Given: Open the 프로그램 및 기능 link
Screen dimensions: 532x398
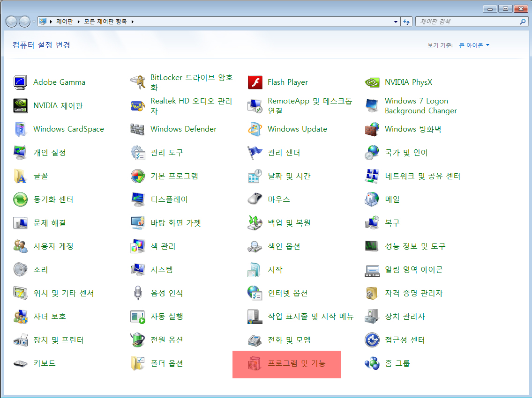Looking at the screenshot, I should click(x=297, y=363).
